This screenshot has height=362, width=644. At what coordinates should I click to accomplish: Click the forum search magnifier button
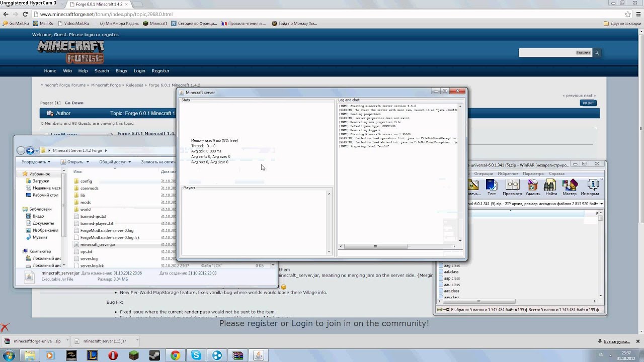click(596, 52)
